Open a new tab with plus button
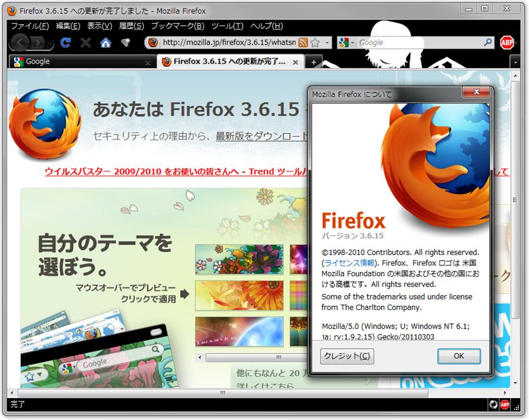The width and height of the screenshot is (529, 420). 313,62
